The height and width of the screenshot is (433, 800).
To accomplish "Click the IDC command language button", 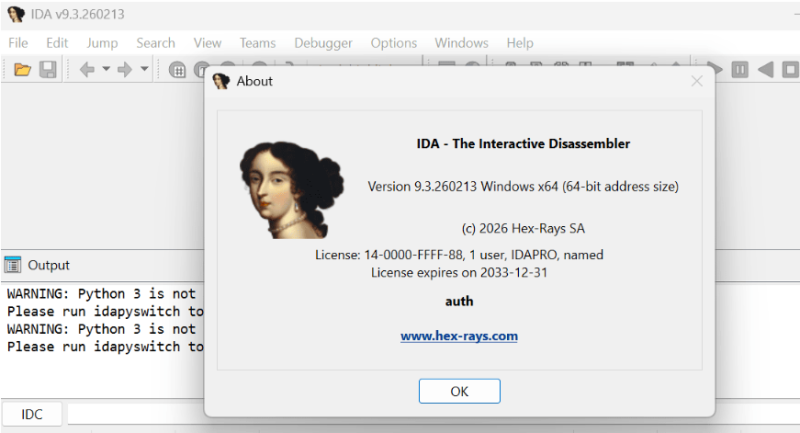I will pos(32,414).
